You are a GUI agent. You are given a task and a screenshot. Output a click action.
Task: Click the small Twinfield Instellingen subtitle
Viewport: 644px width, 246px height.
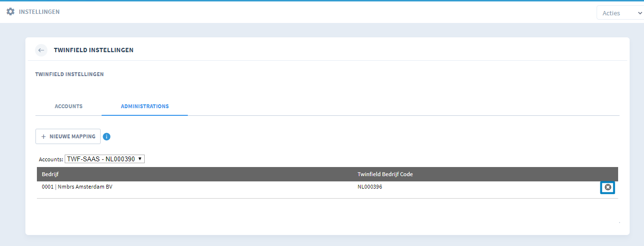[x=69, y=74]
